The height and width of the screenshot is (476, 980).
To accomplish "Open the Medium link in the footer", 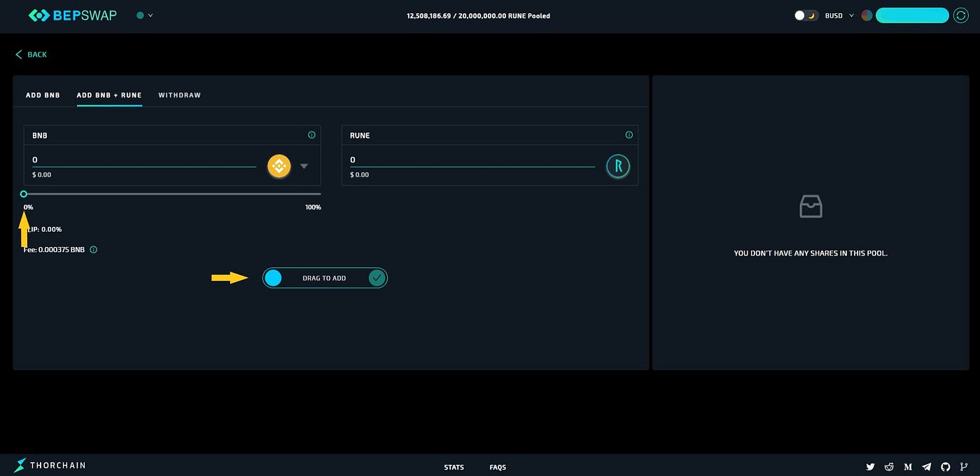I will [x=908, y=467].
